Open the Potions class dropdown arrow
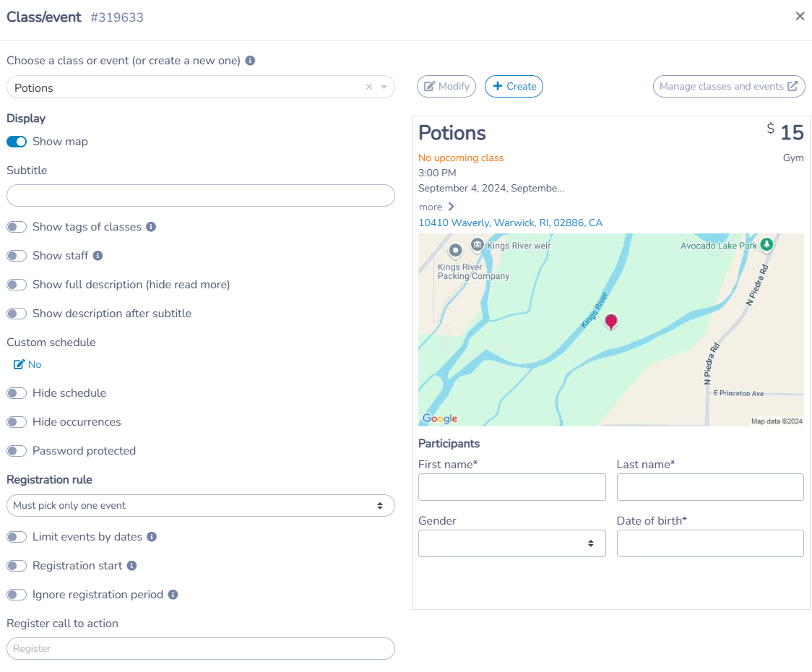 click(384, 87)
